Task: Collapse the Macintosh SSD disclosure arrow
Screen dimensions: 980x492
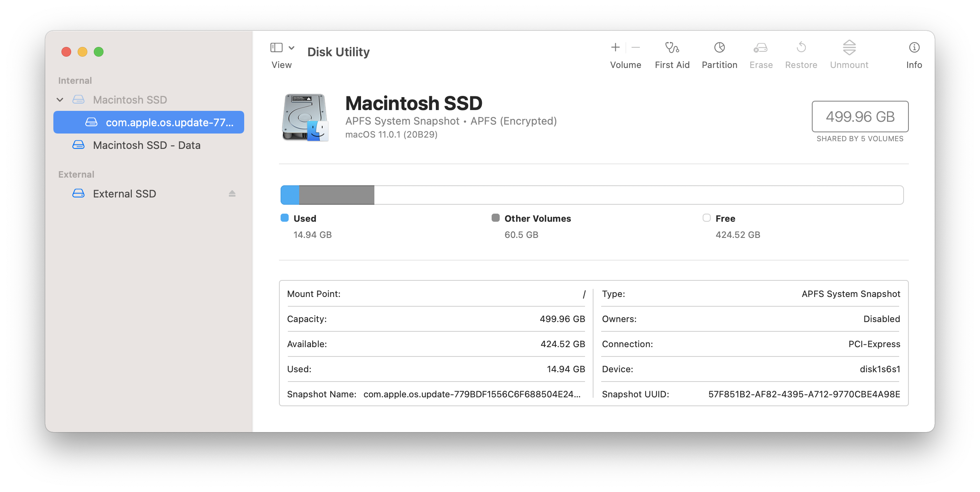Action: [x=60, y=100]
